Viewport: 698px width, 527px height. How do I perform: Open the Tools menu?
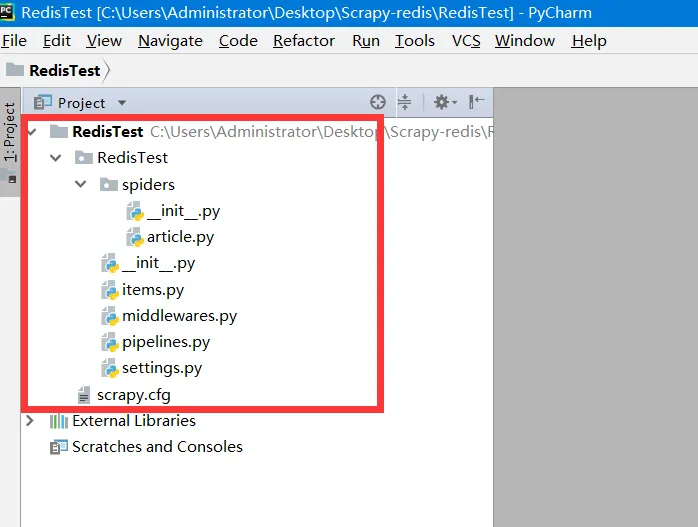[x=415, y=41]
